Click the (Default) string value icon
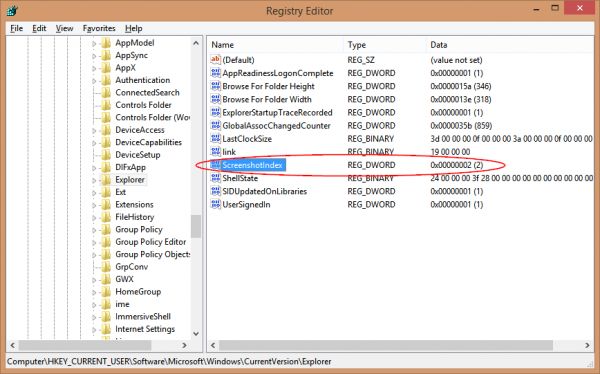600x374 pixels. 215,60
